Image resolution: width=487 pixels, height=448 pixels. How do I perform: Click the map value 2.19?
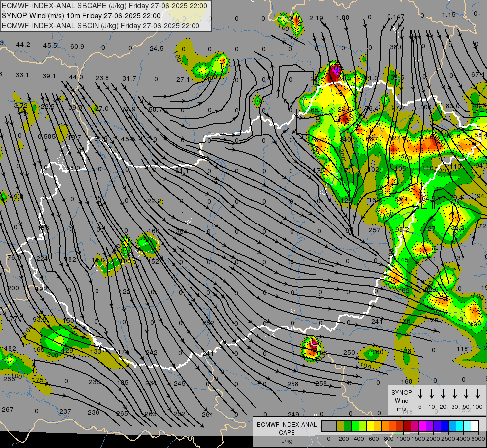pos(316,18)
